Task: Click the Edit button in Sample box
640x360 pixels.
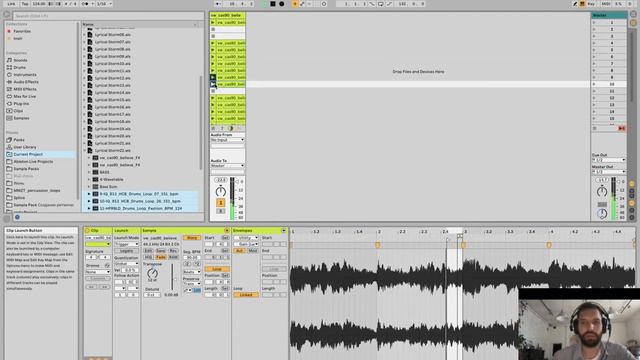Action: tap(148, 251)
